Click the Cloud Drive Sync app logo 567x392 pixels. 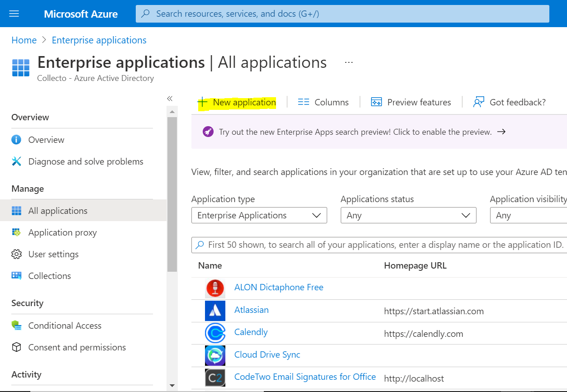pos(215,355)
